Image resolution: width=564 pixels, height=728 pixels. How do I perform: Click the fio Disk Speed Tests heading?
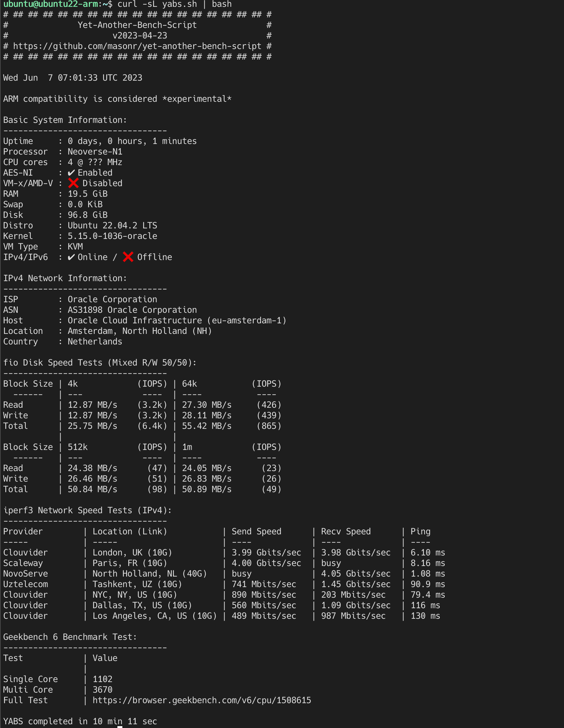click(99, 362)
